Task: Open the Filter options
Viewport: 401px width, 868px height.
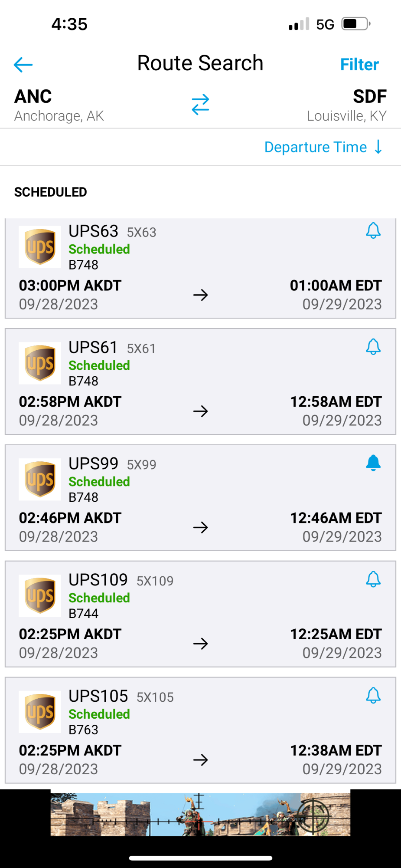Action: (x=359, y=65)
